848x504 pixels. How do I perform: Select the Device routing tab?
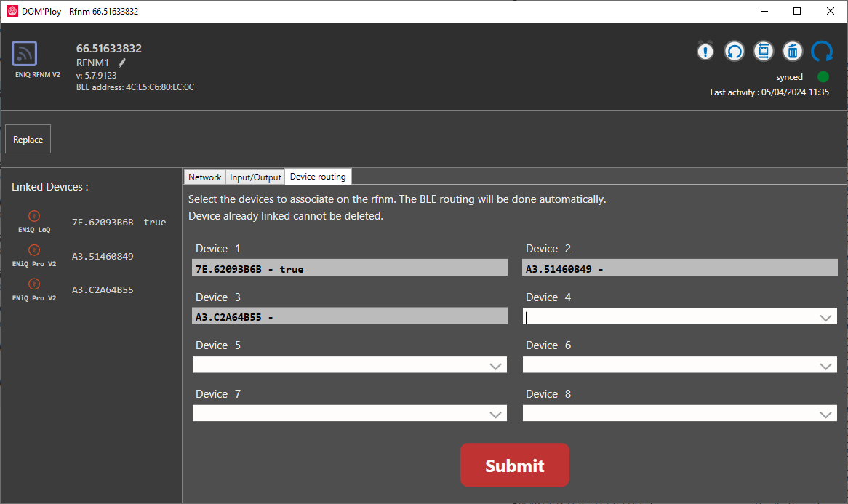[318, 176]
